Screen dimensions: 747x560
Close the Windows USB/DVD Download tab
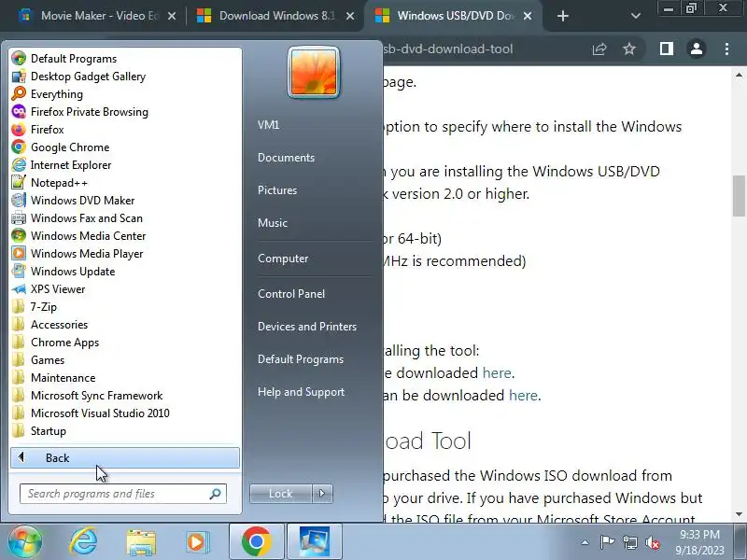point(528,16)
